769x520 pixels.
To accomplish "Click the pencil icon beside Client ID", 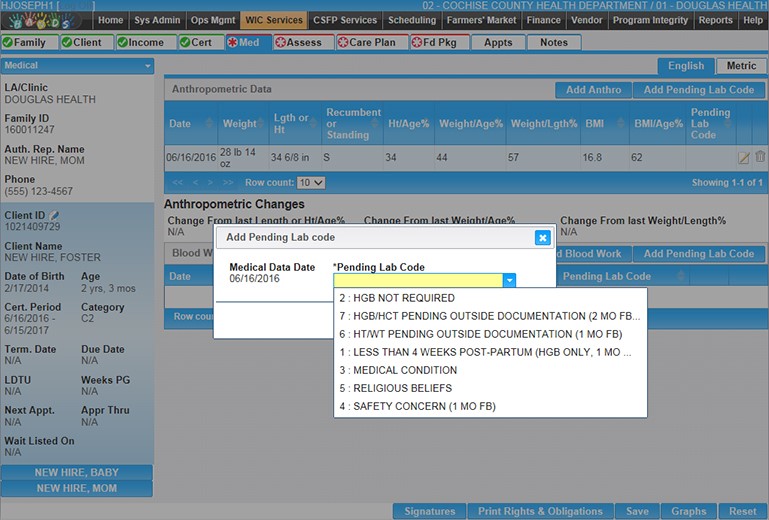I will (55, 215).
